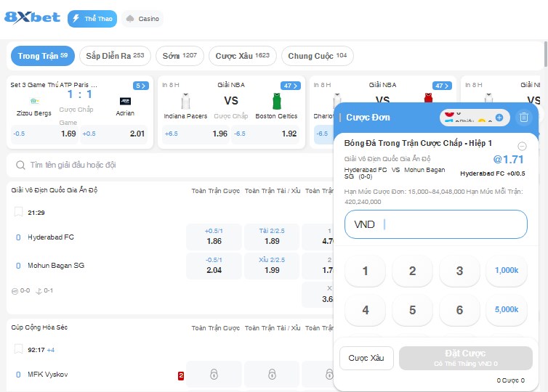The image size is (548, 392).
Task: Click the @1.71 odds value
Action: click(508, 160)
